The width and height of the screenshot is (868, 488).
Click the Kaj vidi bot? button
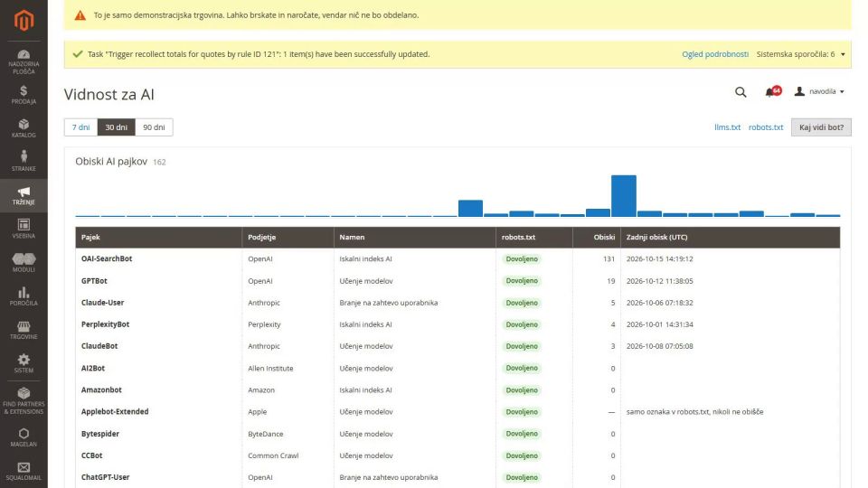tap(821, 127)
